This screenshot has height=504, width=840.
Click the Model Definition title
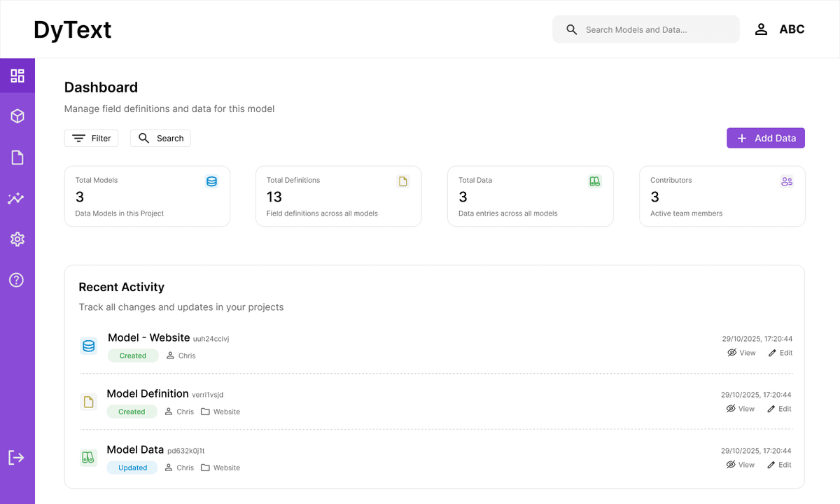pyautogui.click(x=148, y=393)
